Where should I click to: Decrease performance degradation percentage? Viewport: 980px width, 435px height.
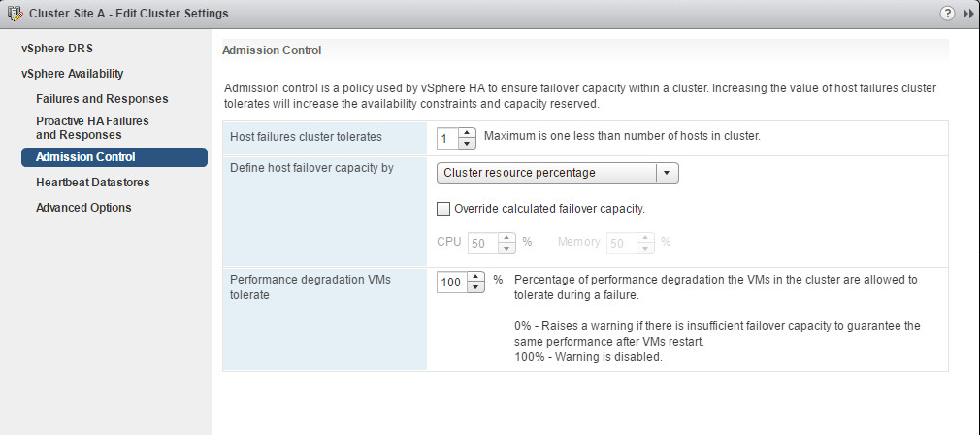[475, 286]
